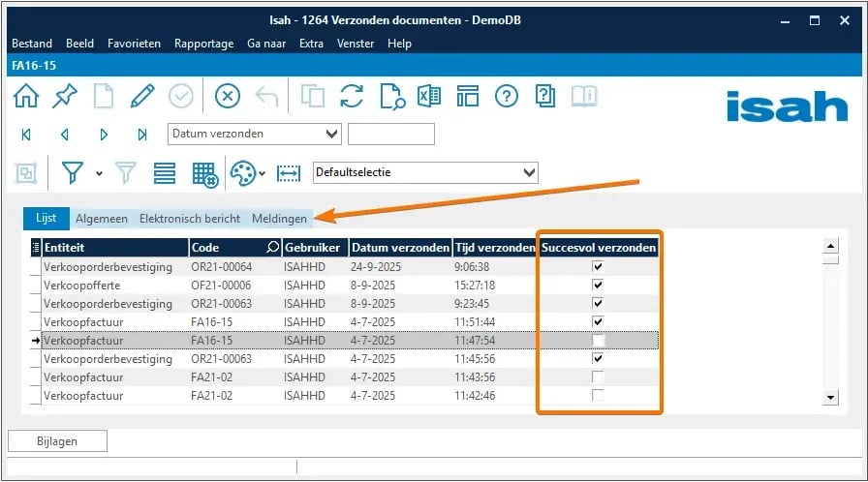This screenshot has width=868, height=482.
Task: Jump to first record arrow
Action: (26, 135)
